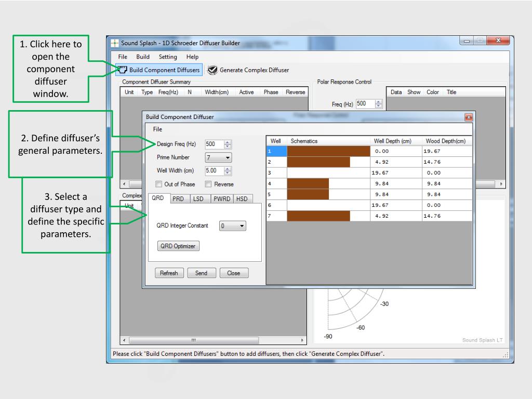Viewport: 532px width, 399px height.
Task: Click the Close button in the dialog
Action: coord(234,273)
